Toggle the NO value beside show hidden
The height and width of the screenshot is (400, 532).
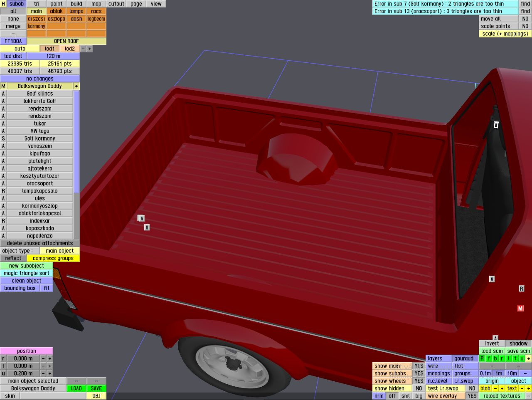[419, 388]
